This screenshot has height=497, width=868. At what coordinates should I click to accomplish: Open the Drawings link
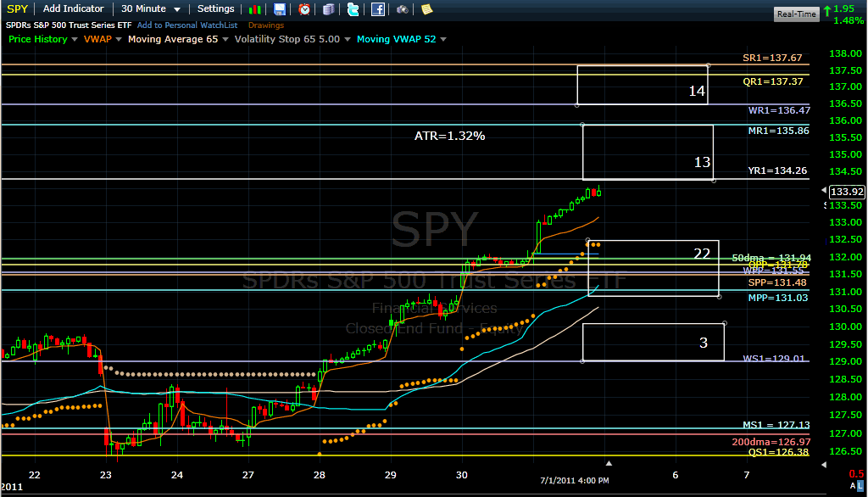[x=265, y=25]
